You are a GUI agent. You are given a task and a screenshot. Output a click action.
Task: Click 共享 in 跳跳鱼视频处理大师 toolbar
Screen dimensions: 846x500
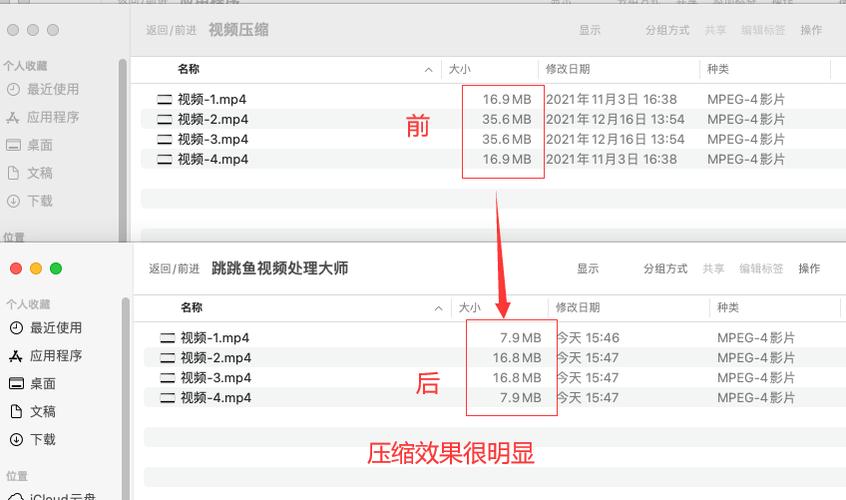pyautogui.click(x=713, y=269)
